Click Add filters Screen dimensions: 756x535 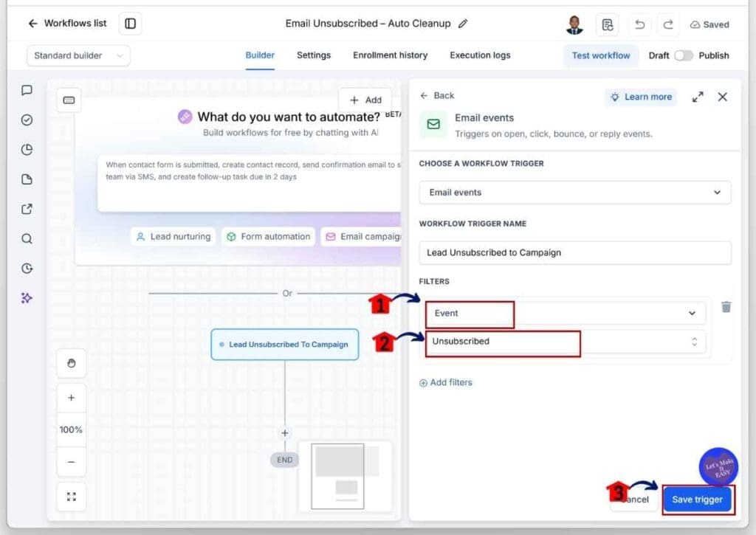click(445, 383)
